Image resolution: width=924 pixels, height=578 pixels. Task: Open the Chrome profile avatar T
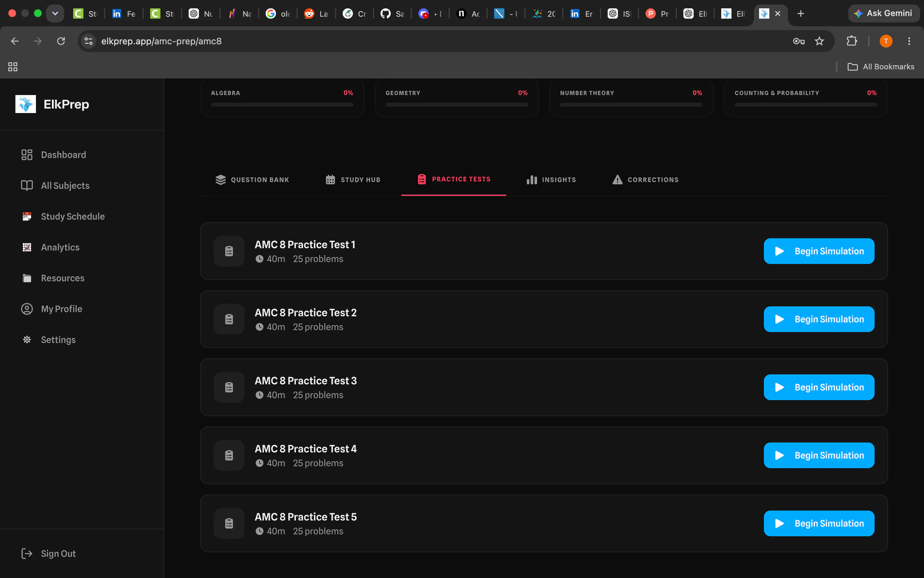(x=886, y=41)
